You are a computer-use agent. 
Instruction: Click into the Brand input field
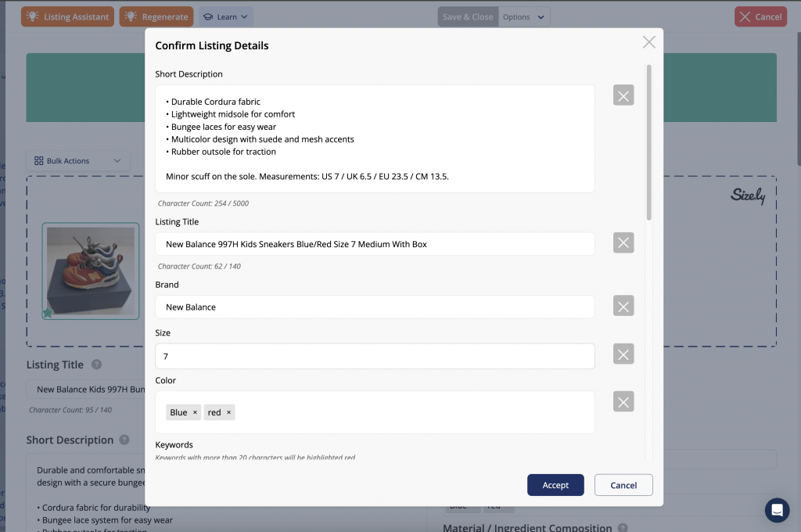click(374, 307)
